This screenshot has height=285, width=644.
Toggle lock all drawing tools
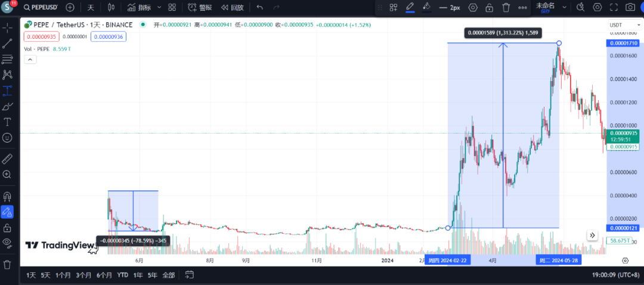(x=7, y=227)
